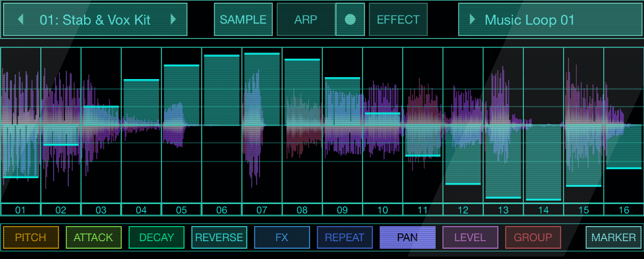Select slice number 12 label

[x=463, y=210]
